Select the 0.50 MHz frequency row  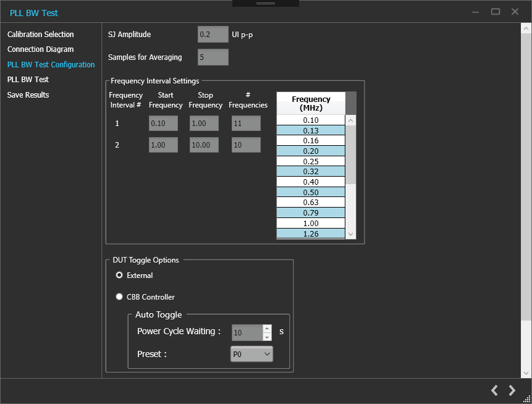[x=311, y=192]
